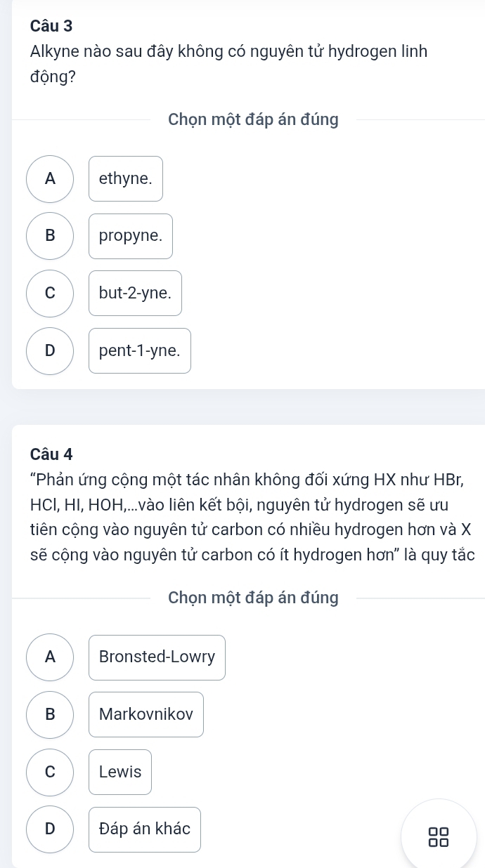Click the "ethyne." answer box
The width and height of the screenshot is (485, 868).
126,179
